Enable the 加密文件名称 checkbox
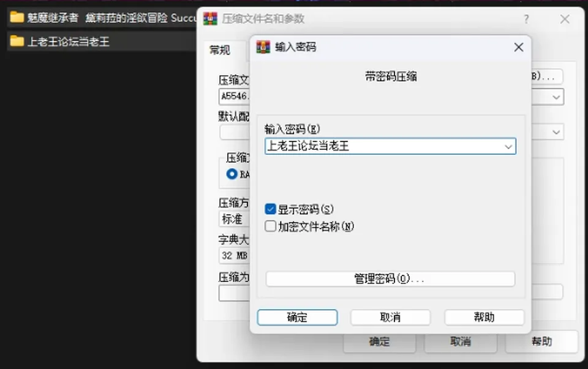Screen dimensions: 588x369 tap(270, 226)
